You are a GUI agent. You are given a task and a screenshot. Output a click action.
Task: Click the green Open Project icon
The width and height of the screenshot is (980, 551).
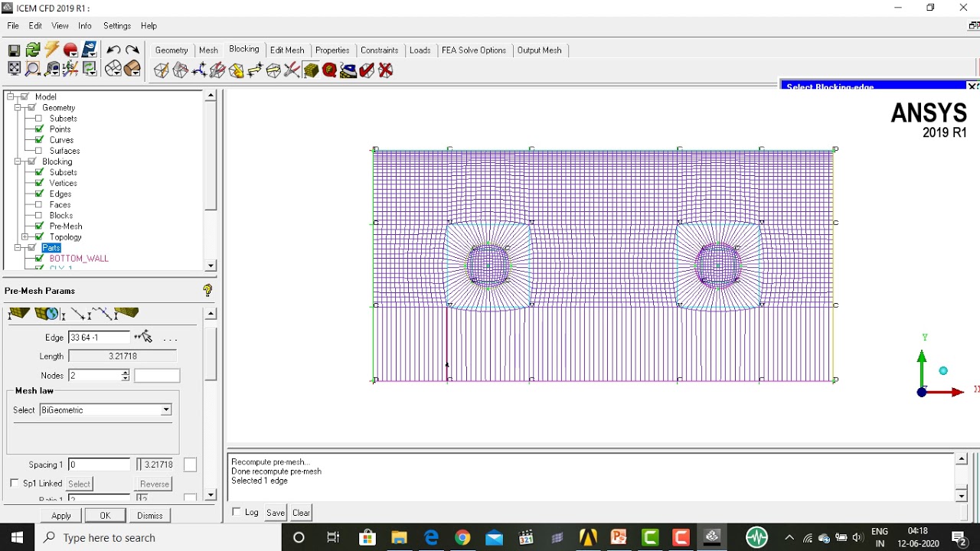[32, 51]
